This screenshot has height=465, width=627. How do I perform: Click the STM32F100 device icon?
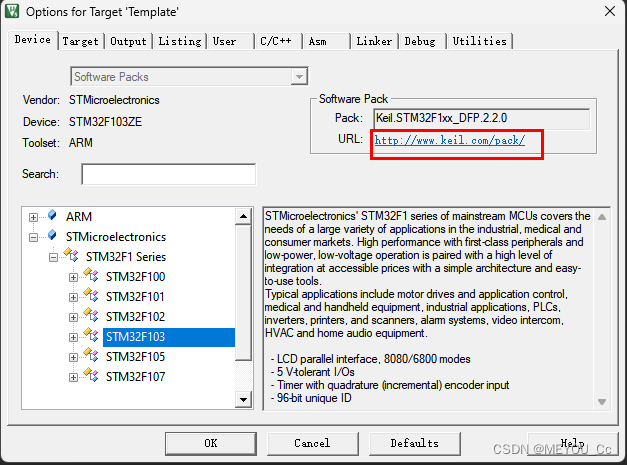[91, 275]
